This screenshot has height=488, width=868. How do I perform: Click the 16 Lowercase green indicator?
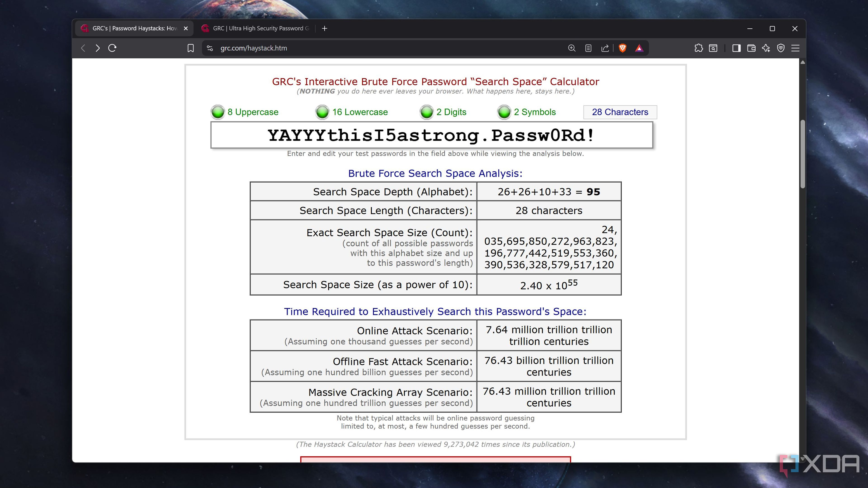coord(323,112)
